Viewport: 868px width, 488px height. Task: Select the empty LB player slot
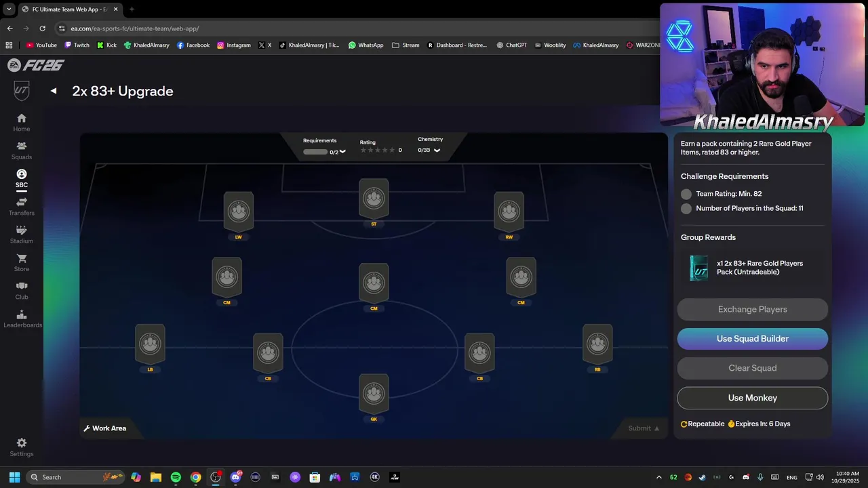point(150,344)
